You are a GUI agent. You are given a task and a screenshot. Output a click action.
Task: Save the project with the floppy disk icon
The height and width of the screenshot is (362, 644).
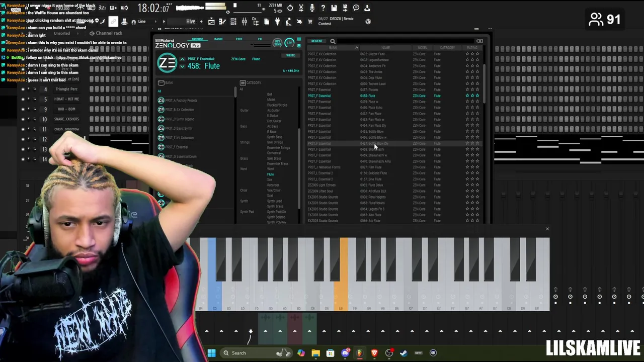[x=334, y=8]
